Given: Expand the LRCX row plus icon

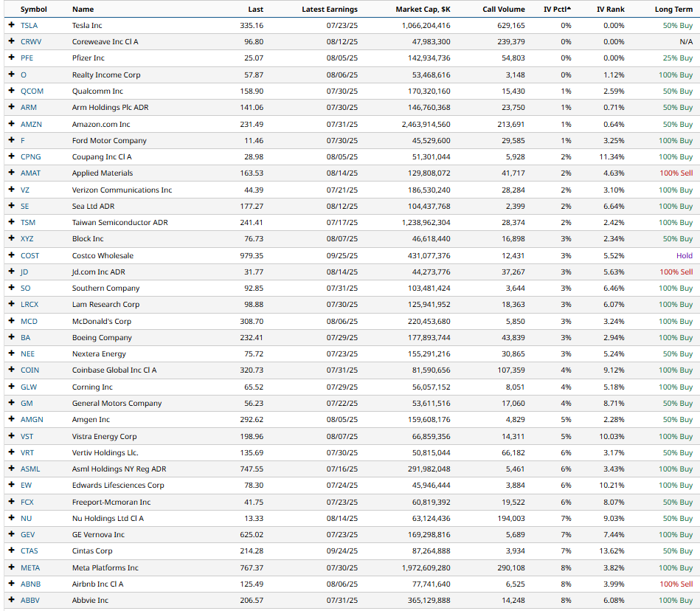Looking at the screenshot, I should (12, 304).
